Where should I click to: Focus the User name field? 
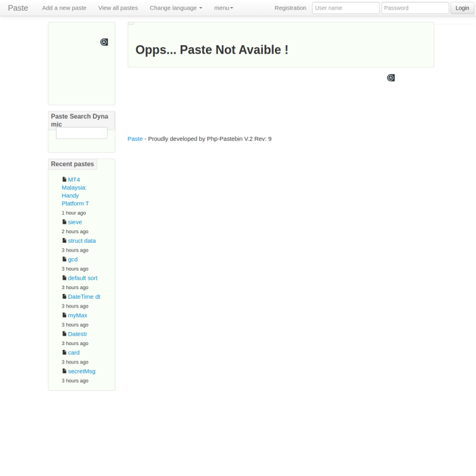pyautogui.click(x=346, y=8)
